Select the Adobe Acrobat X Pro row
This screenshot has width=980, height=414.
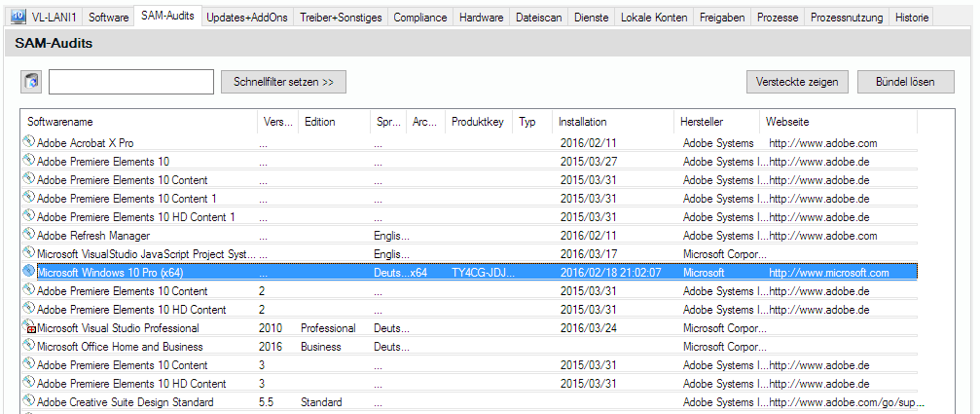(x=470, y=143)
